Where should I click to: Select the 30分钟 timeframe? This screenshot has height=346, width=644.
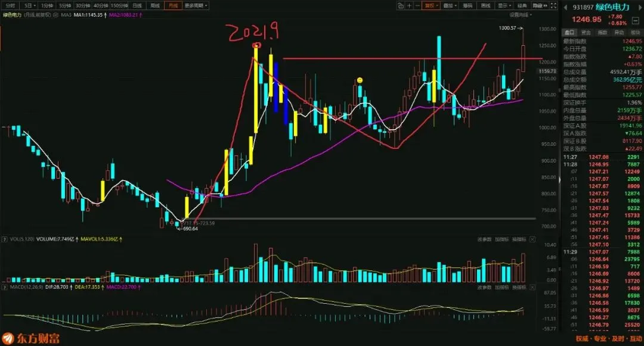point(82,6)
